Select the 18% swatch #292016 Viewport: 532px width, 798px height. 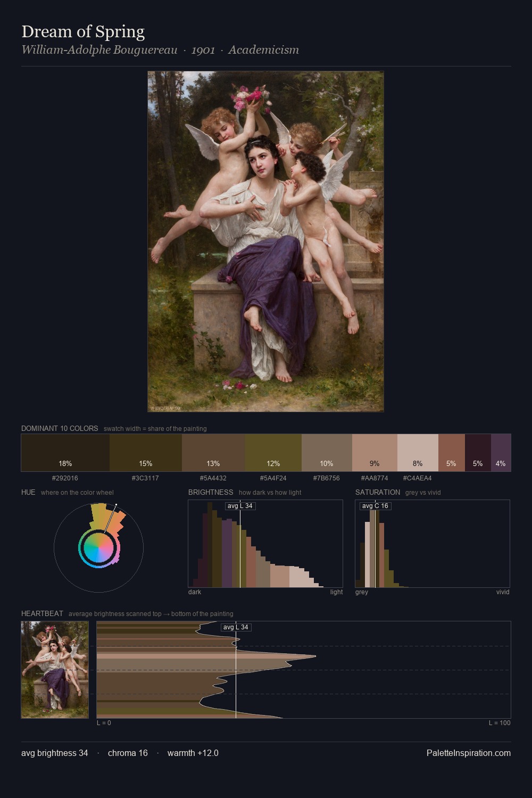pyautogui.click(x=65, y=453)
